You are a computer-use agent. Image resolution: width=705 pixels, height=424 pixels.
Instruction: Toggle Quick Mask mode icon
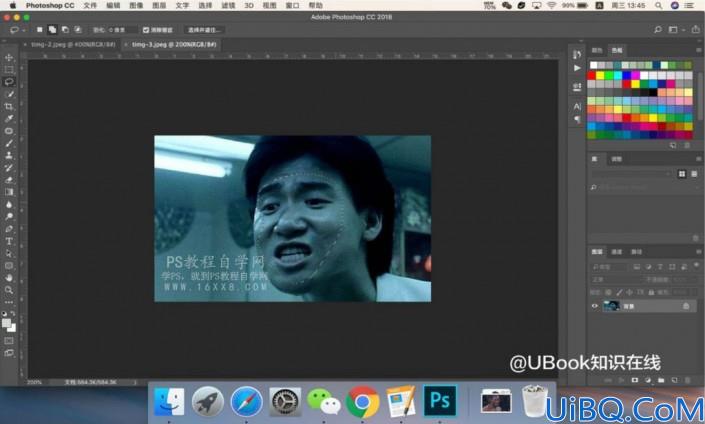click(9, 340)
